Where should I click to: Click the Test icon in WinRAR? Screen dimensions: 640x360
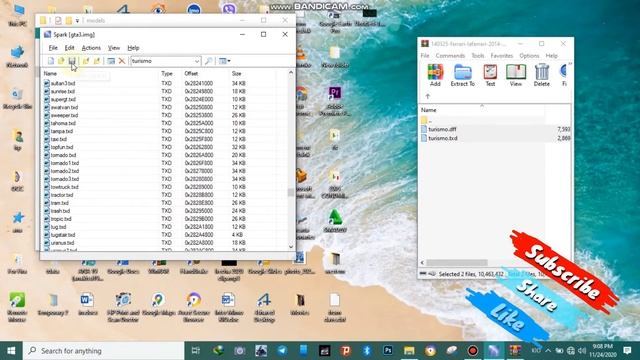(x=490, y=75)
